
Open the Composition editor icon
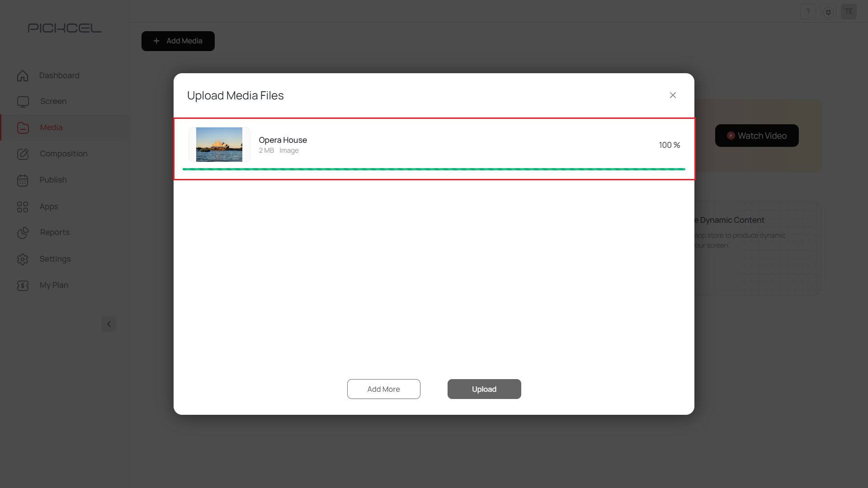pos(23,154)
